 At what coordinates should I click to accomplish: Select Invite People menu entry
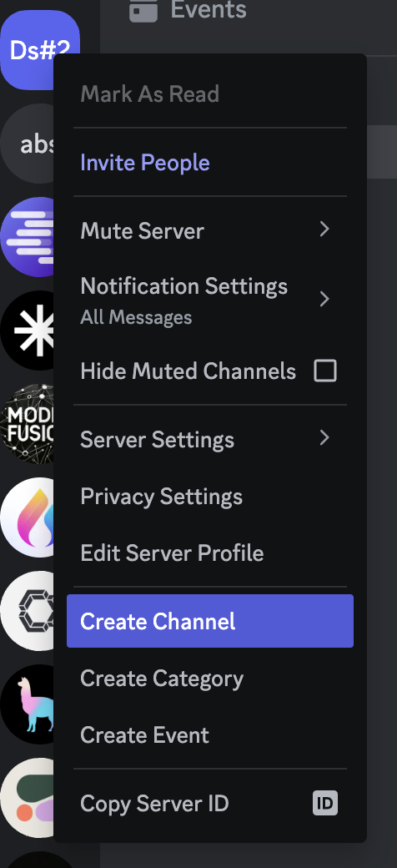click(210, 163)
